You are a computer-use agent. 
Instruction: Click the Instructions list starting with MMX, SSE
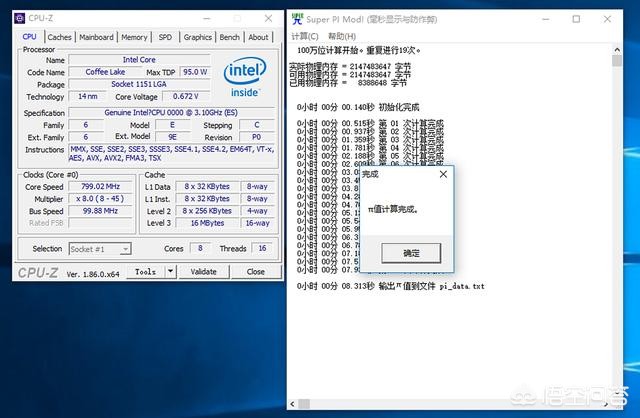point(171,153)
